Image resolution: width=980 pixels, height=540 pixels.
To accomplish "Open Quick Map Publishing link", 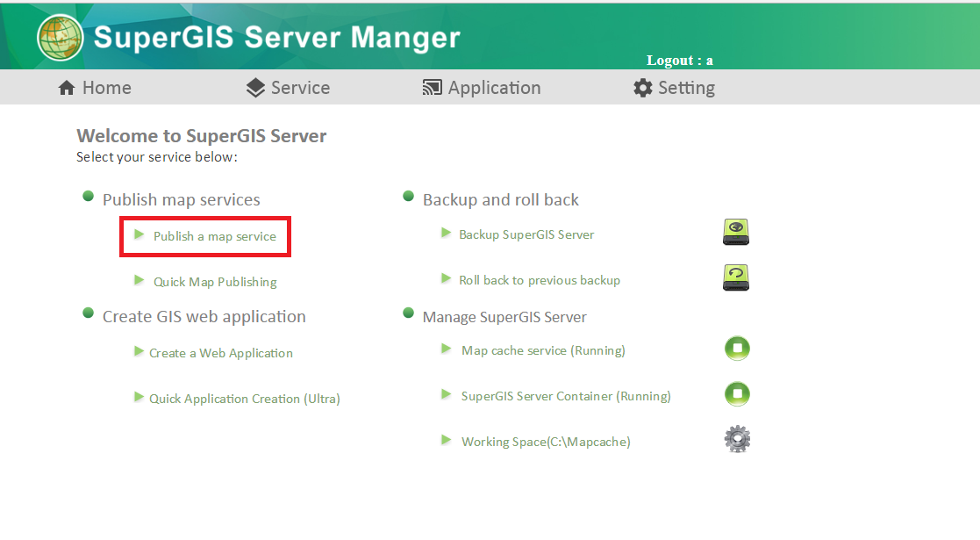I will pos(215,282).
